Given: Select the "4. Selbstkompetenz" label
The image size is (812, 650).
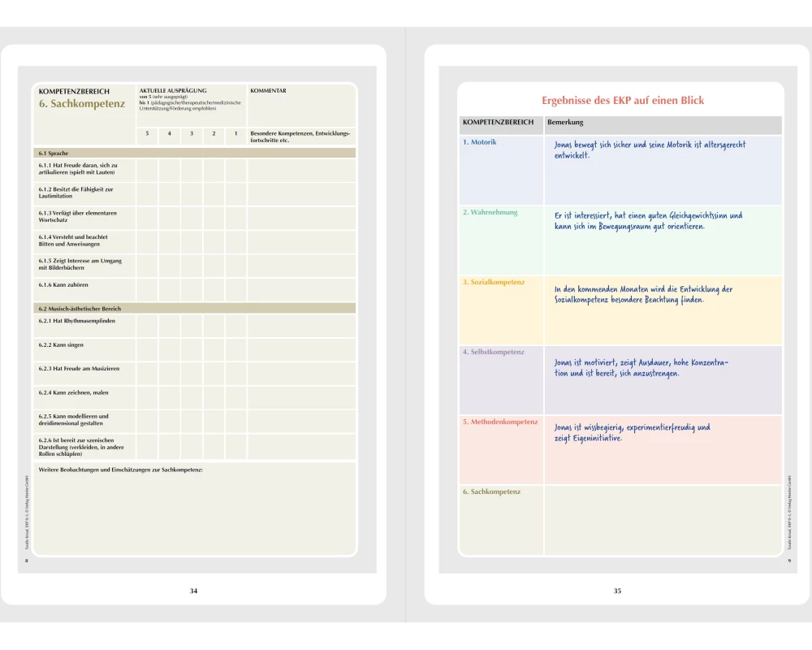Looking at the screenshot, I should 494,352.
